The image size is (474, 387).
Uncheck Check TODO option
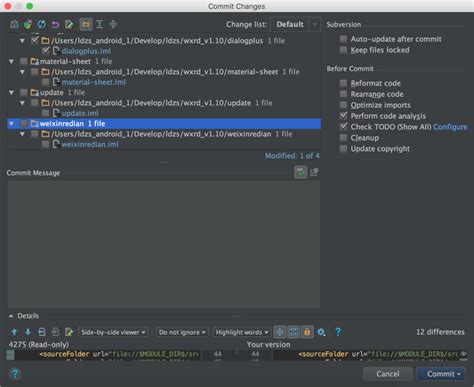point(343,127)
